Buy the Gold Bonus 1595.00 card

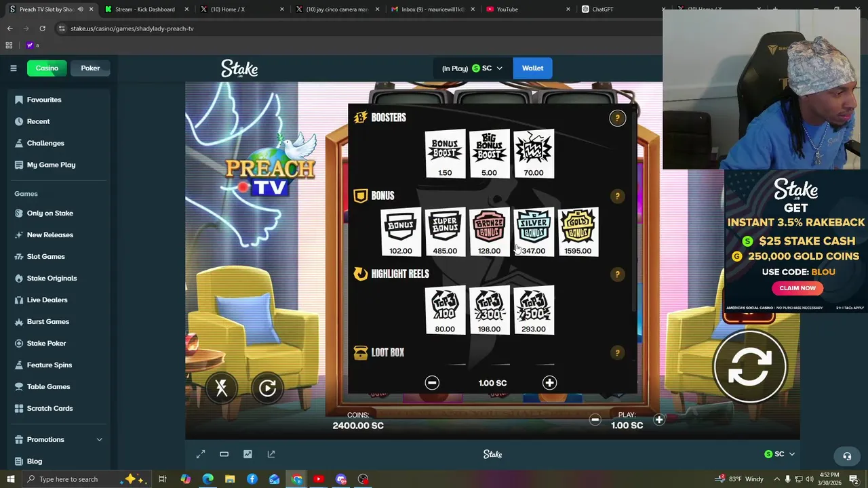pos(578,232)
